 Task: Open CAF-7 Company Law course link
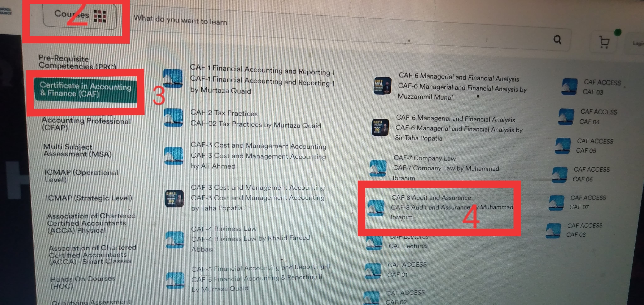click(446, 168)
